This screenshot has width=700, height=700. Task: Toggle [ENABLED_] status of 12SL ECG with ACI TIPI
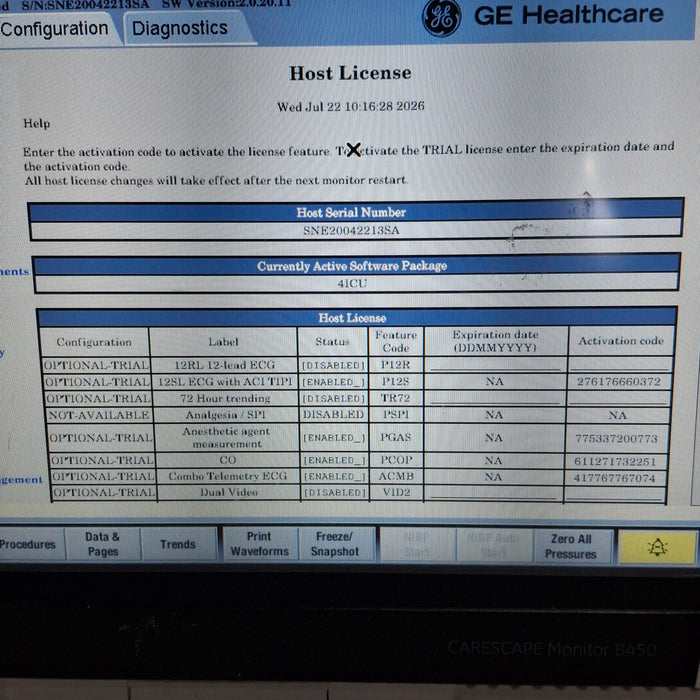point(333,382)
